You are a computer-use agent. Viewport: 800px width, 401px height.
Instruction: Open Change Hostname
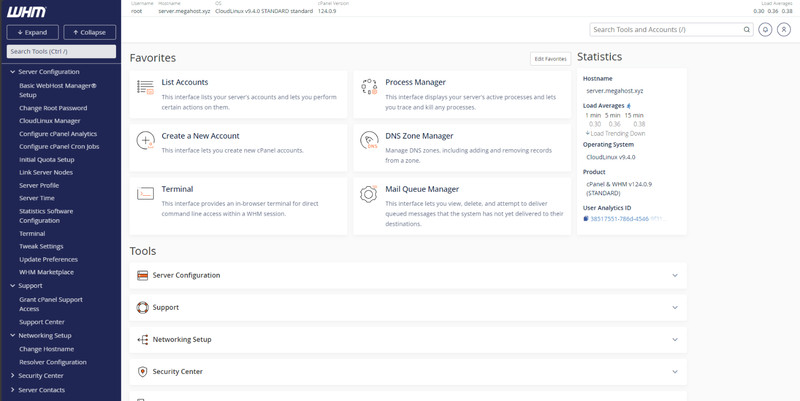click(46, 349)
